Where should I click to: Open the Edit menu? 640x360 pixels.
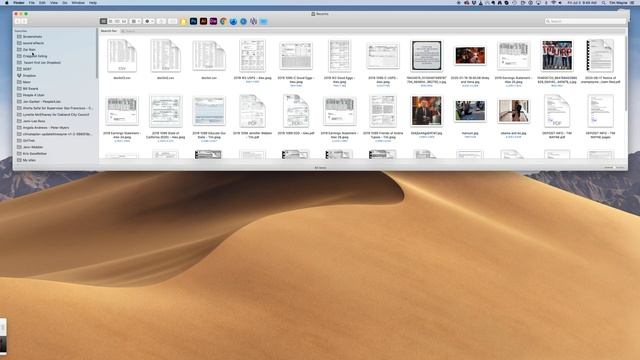pyautogui.click(x=42, y=2)
